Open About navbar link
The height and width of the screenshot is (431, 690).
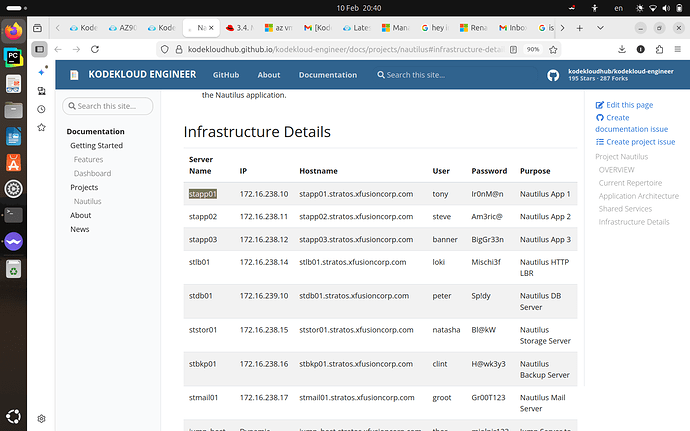tap(268, 75)
